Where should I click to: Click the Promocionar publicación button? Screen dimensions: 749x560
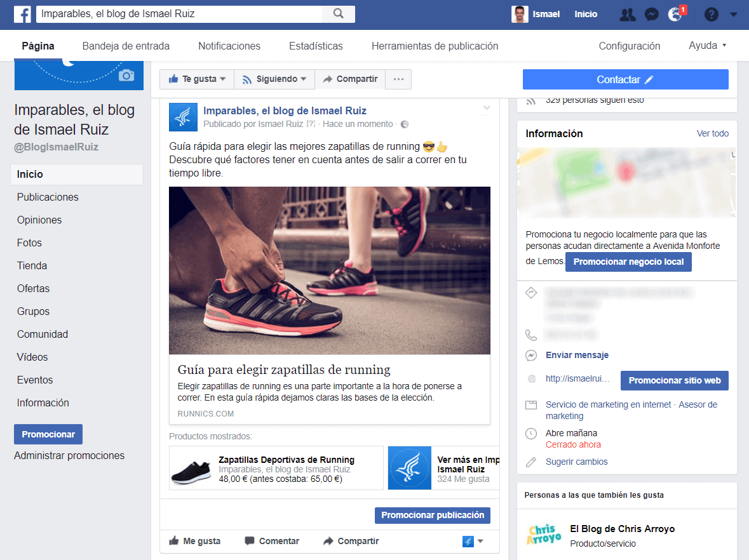tap(432, 515)
